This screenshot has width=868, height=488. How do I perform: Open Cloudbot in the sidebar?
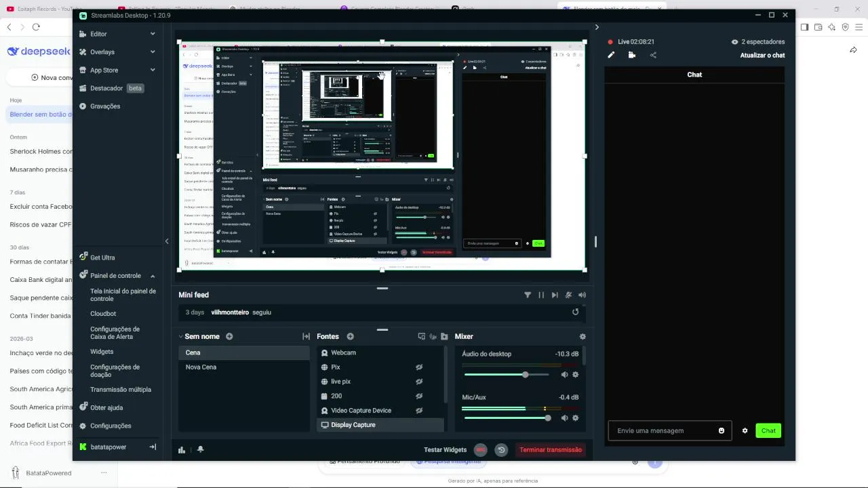click(x=103, y=314)
